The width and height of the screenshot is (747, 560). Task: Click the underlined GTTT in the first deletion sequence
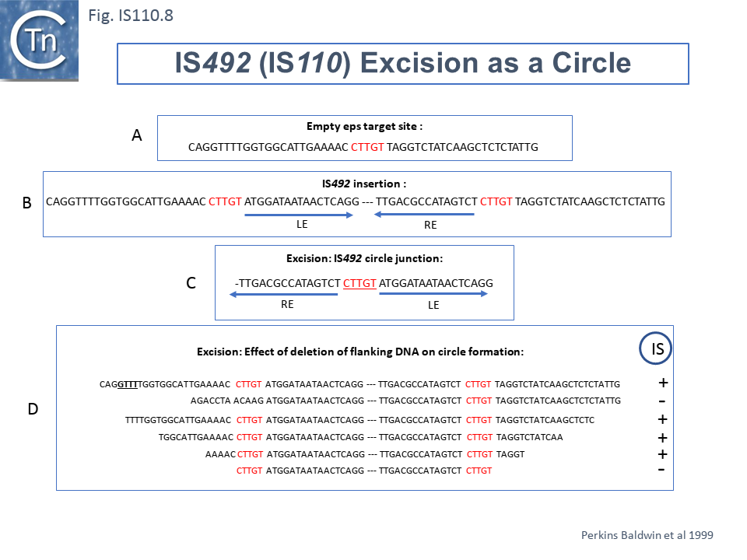128,384
